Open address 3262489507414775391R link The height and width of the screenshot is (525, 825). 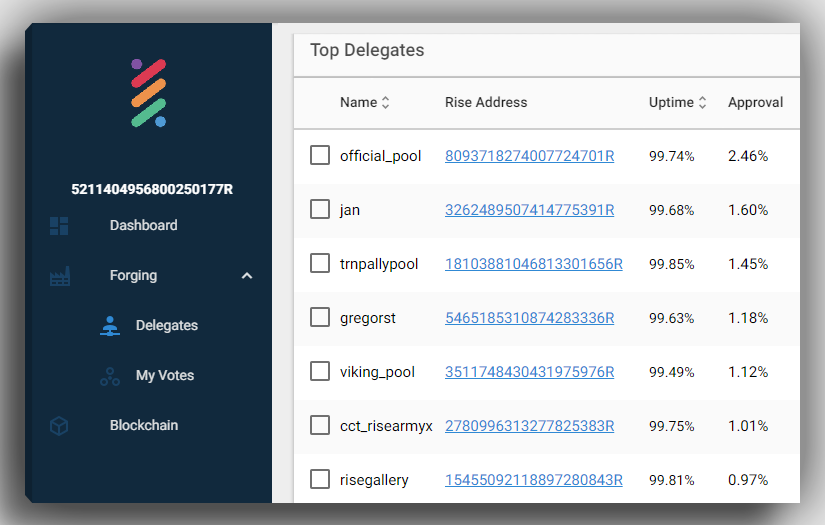tap(529, 210)
